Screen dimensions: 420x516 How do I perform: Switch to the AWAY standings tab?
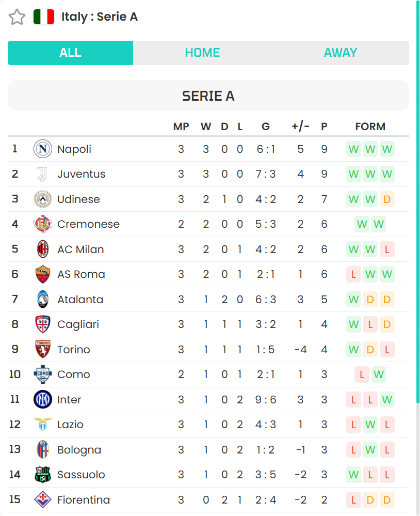click(x=340, y=53)
